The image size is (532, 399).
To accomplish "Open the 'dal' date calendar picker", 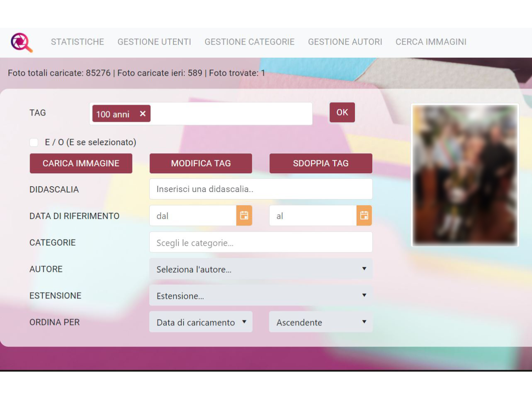I will tap(244, 216).
